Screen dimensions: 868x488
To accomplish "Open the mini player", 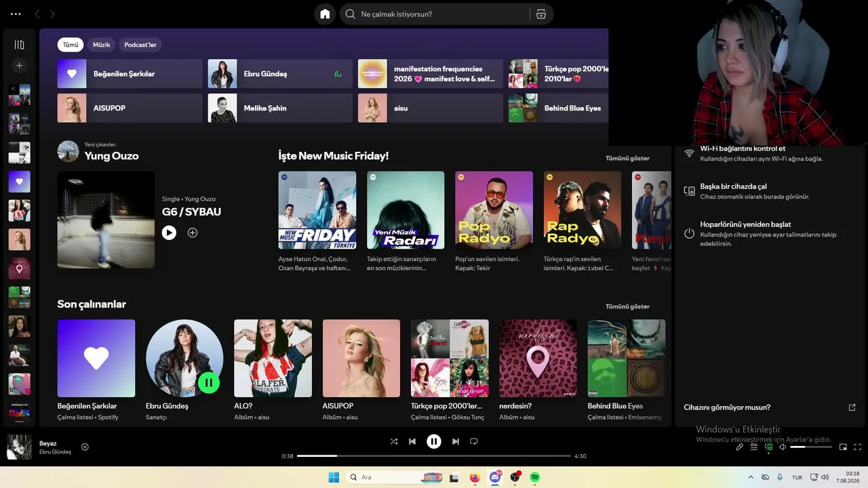I will [x=844, y=447].
